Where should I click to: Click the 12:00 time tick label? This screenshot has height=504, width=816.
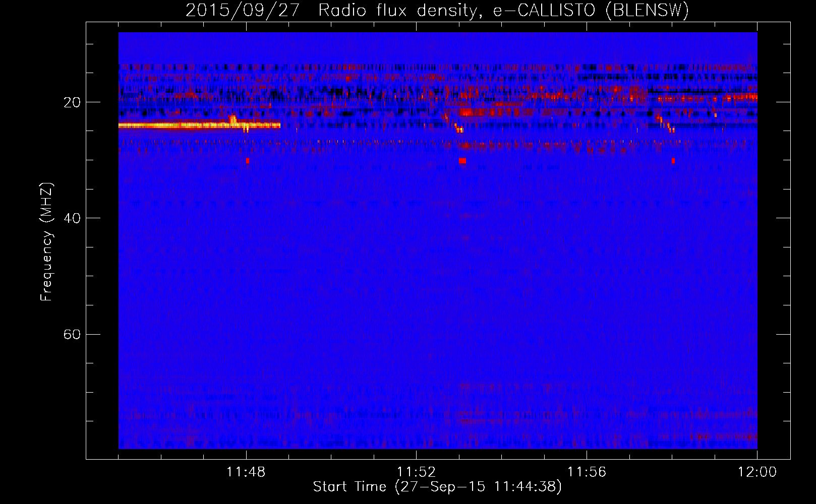(757, 472)
